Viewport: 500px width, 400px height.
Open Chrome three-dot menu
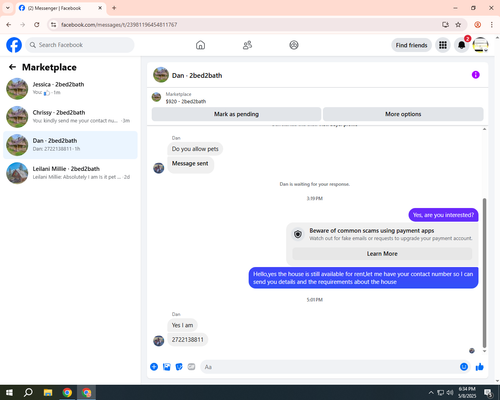(x=492, y=25)
